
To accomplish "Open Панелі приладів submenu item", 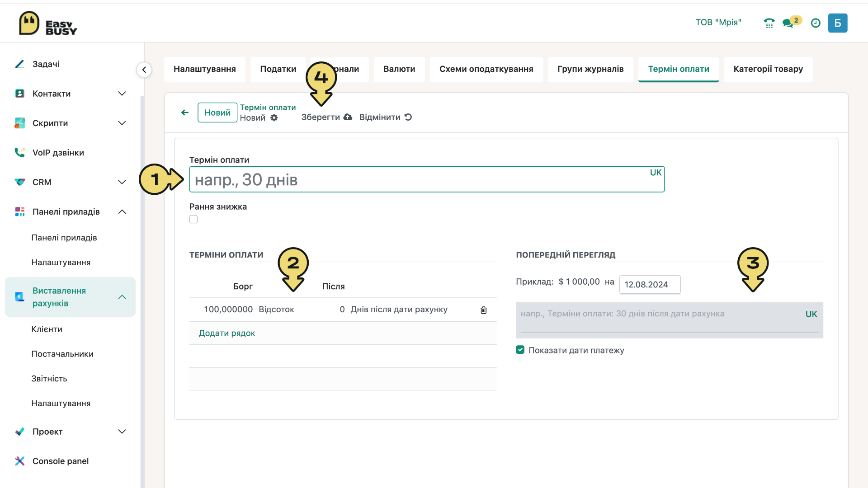I will coord(64,237).
